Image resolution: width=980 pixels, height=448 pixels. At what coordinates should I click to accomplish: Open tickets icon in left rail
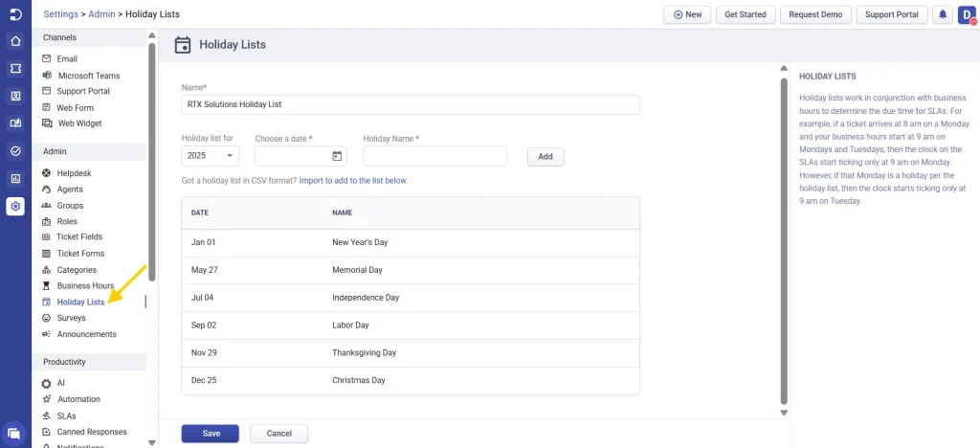point(15,69)
